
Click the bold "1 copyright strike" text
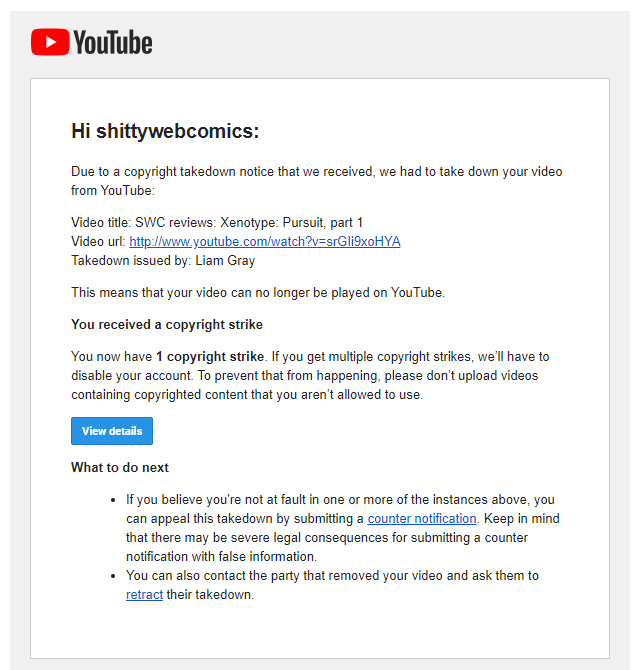(x=210, y=356)
